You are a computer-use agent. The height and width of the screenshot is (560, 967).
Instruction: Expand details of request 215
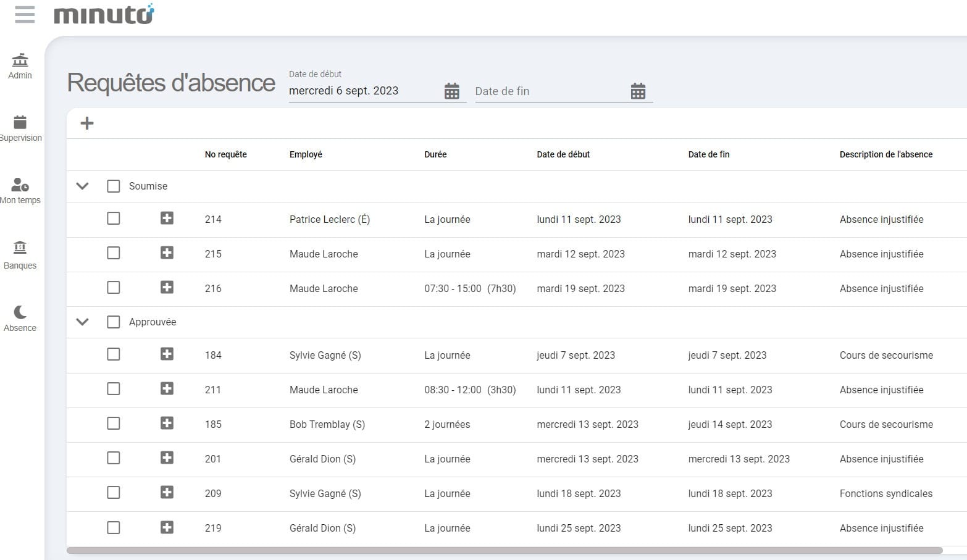[167, 253]
